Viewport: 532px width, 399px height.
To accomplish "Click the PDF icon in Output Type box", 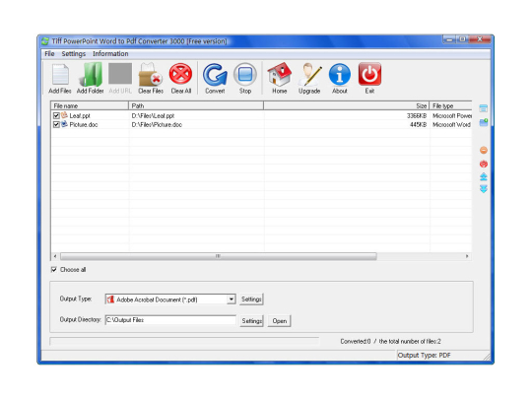I will coord(110,299).
